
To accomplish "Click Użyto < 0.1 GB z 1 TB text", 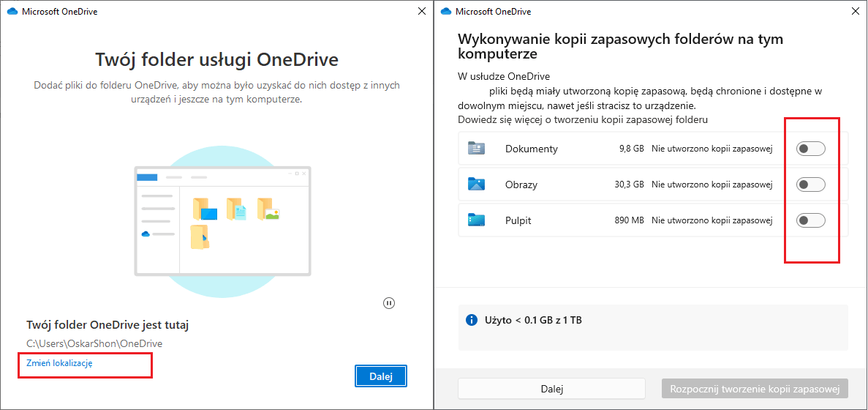I will [x=533, y=320].
